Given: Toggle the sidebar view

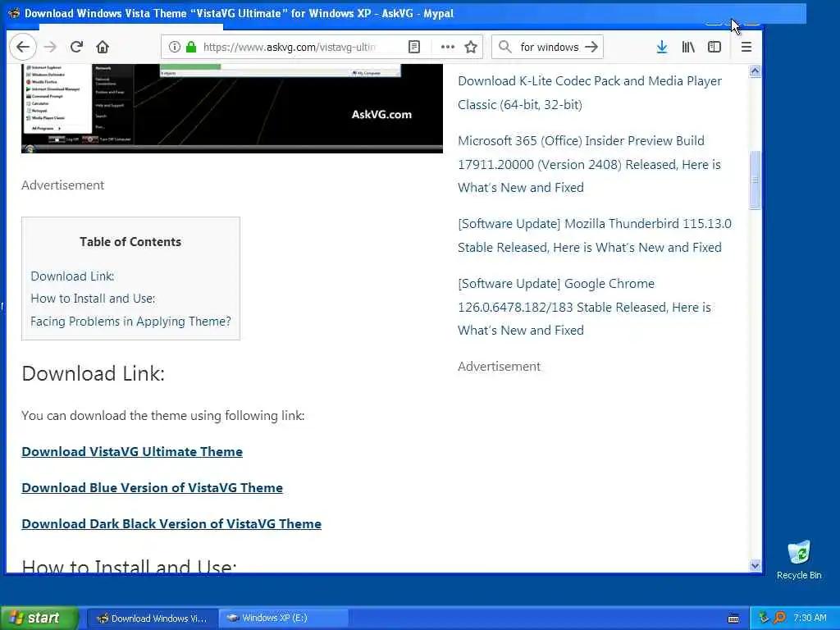Looking at the screenshot, I should [714, 47].
